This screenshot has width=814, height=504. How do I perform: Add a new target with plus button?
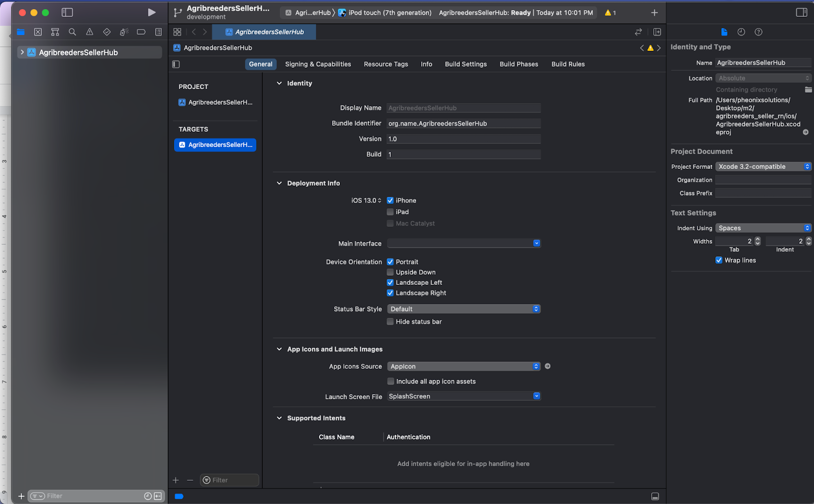[x=176, y=480]
